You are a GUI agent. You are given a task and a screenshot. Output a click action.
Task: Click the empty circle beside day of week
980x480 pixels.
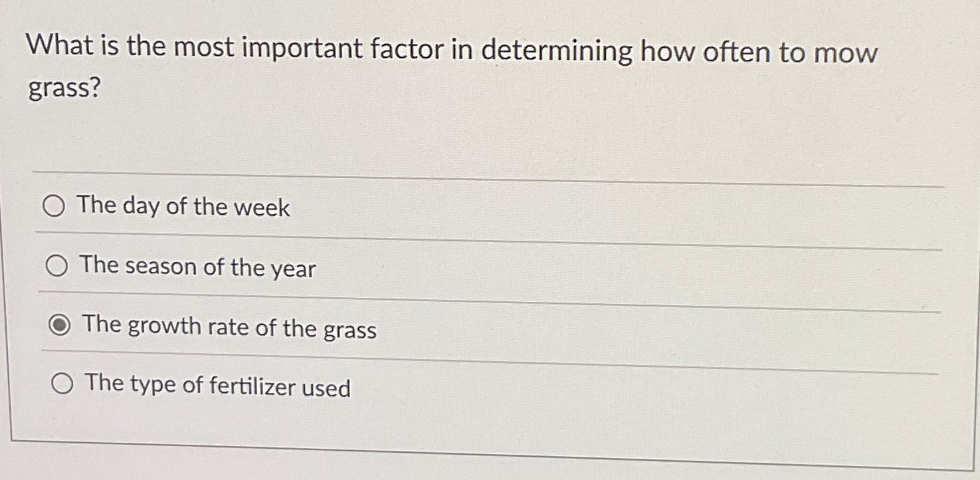pyautogui.click(x=55, y=207)
